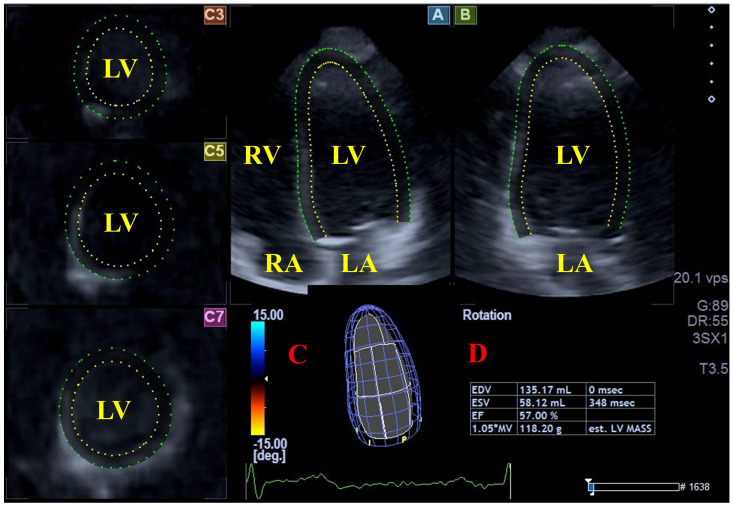Click the G:89 gain setting

click(712, 306)
